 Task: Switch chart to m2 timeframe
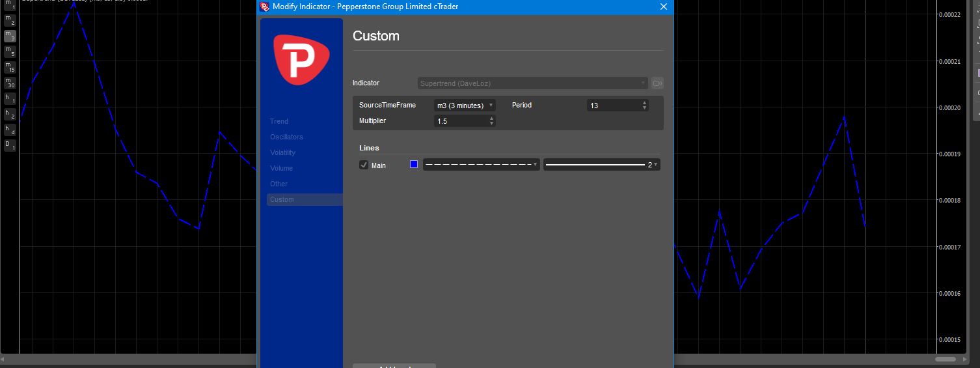pos(10,20)
